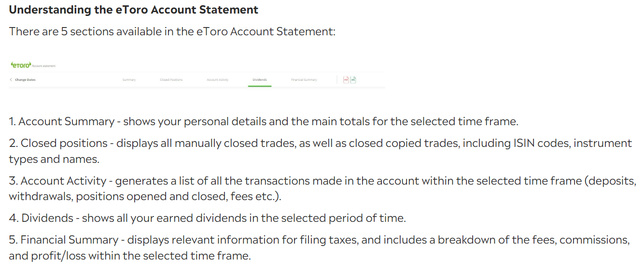The height and width of the screenshot is (275, 644).
Task: Open Change Dates
Action: 25,80
